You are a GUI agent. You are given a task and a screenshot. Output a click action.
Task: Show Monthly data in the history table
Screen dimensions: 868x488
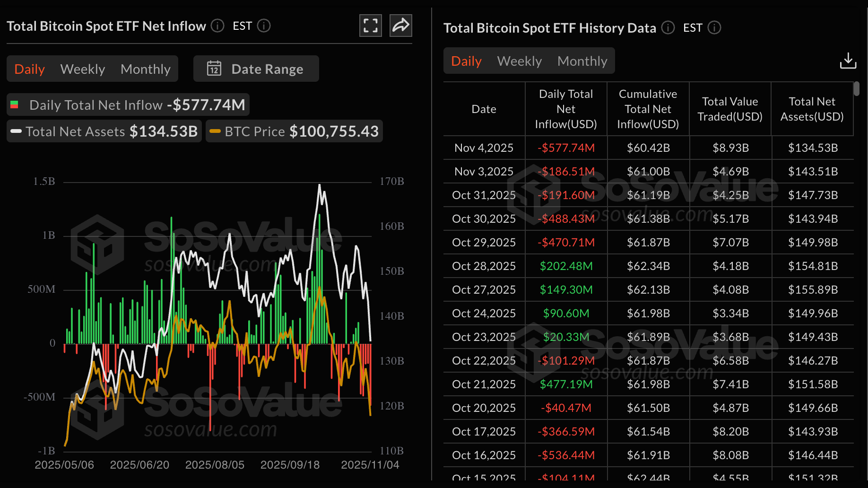582,61
